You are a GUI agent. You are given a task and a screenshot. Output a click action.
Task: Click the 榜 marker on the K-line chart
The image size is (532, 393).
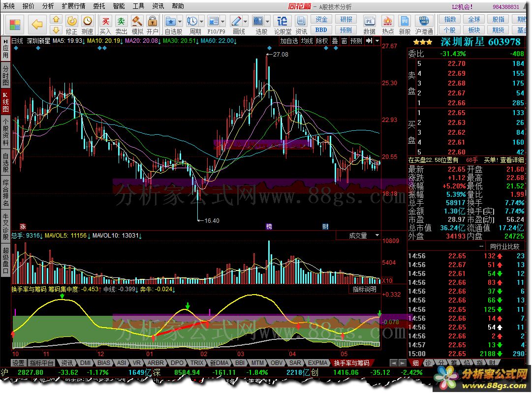click(x=269, y=227)
